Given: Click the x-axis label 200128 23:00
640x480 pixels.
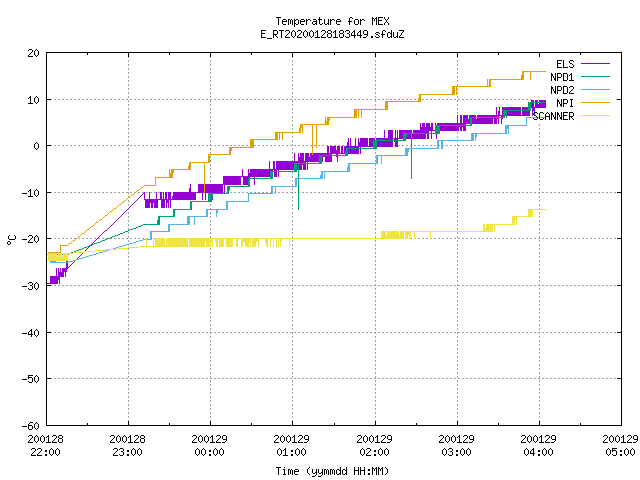Looking at the screenshot, I should (x=127, y=446).
